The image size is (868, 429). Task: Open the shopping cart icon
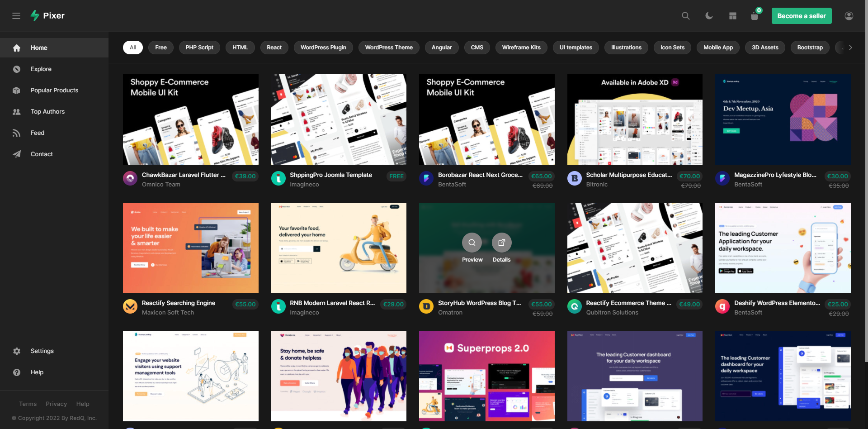click(x=755, y=16)
